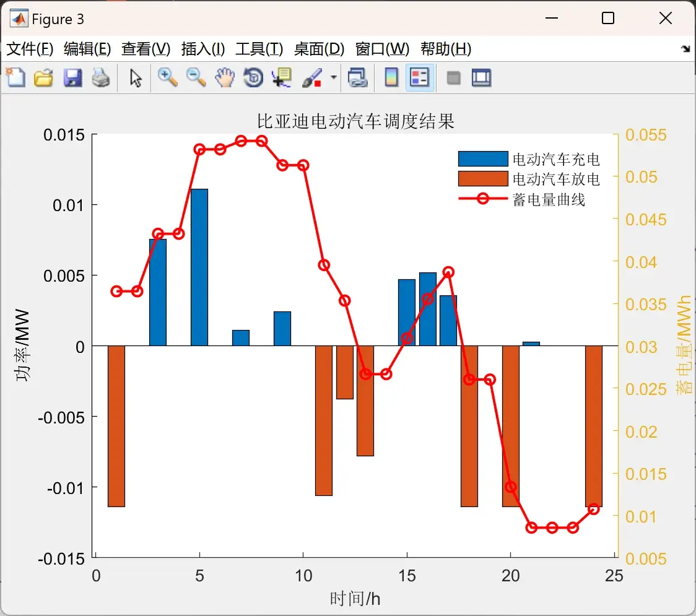Click the chart title 比亚迪电动汽车调度结果
The image size is (696, 616).
pos(355,121)
